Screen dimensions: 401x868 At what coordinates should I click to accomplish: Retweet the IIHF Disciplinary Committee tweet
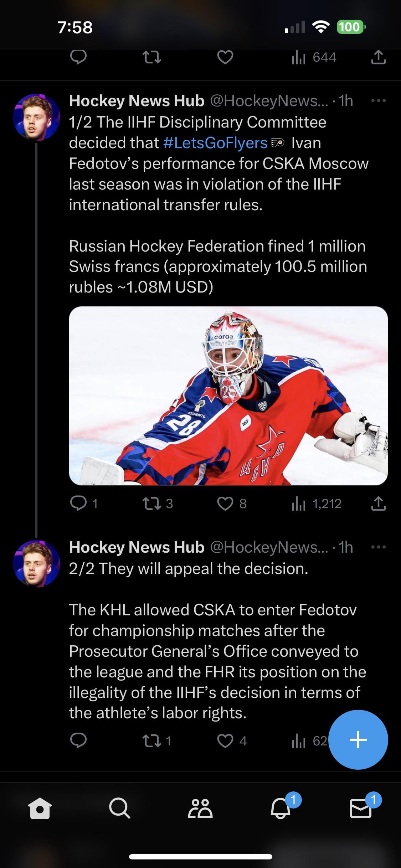(151, 503)
